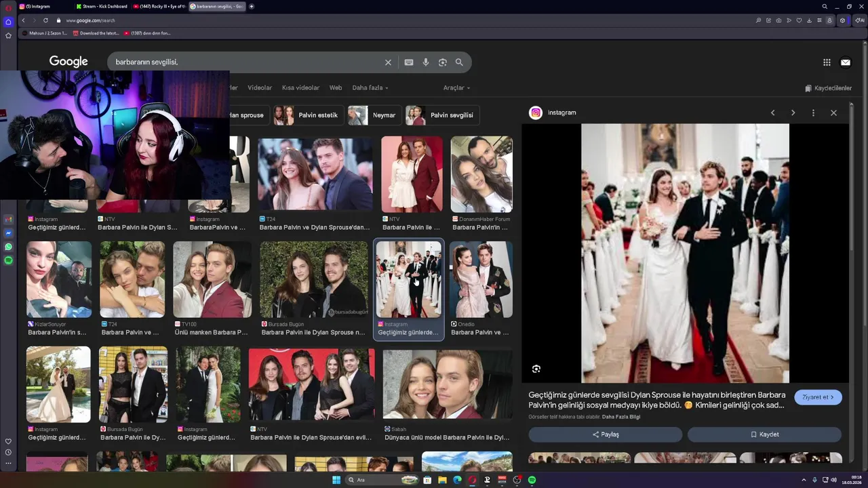Open the Opera Aria AI button
The image size is (868, 488).
click(x=860, y=20)
